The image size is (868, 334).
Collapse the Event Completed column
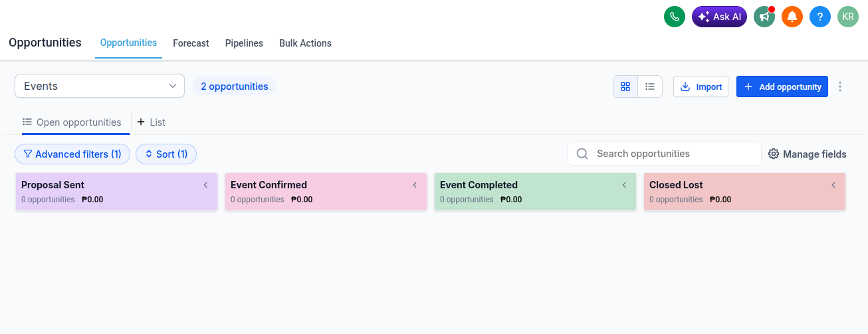(624, 185)
